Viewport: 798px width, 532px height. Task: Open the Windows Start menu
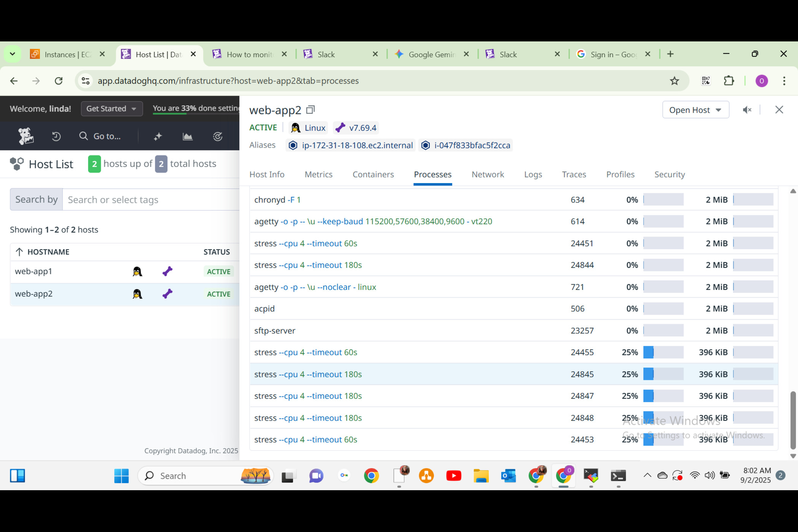pos(121,476)
